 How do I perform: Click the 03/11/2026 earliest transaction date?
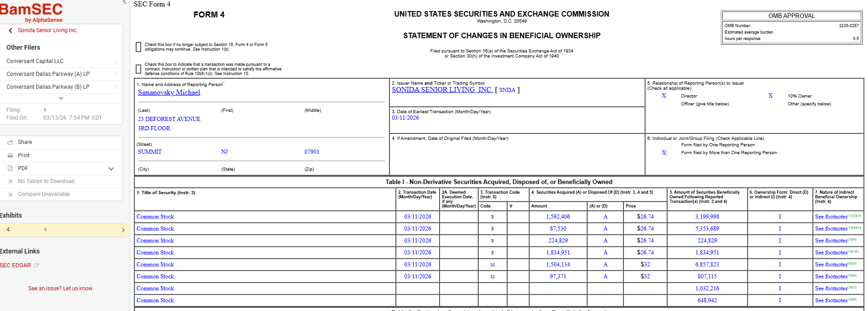[x=405, y=118]
